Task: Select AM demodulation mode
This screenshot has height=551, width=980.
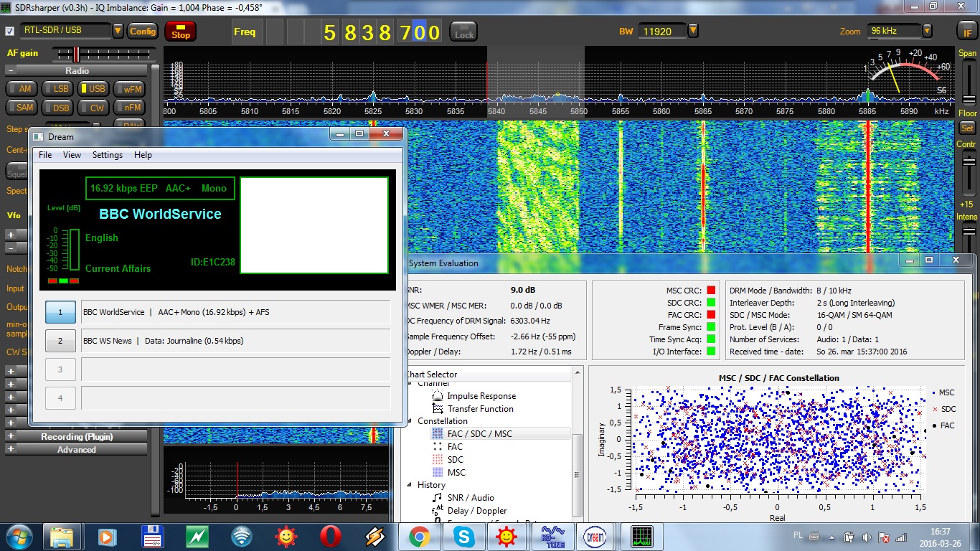Action: [x=22, y=89]
